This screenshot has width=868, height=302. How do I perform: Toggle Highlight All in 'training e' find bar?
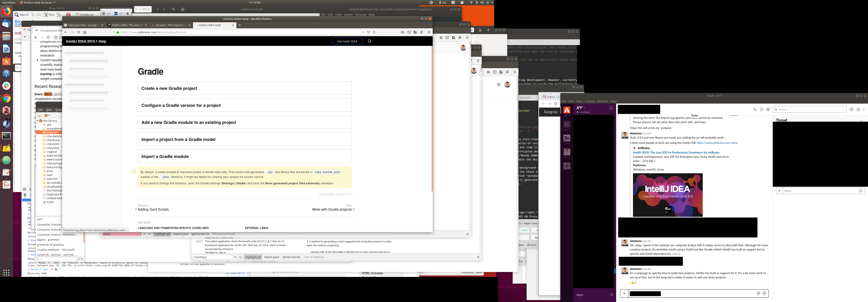click(x=253, y=257)
